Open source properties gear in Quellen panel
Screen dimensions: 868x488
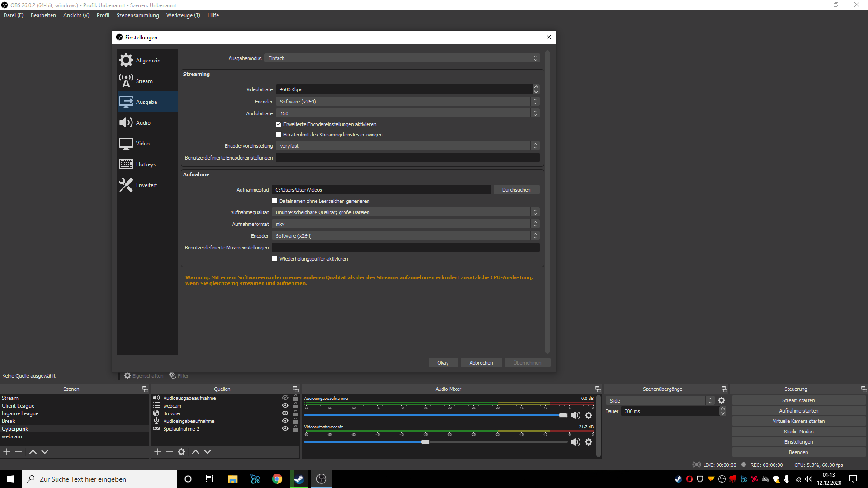coord(181,452)
